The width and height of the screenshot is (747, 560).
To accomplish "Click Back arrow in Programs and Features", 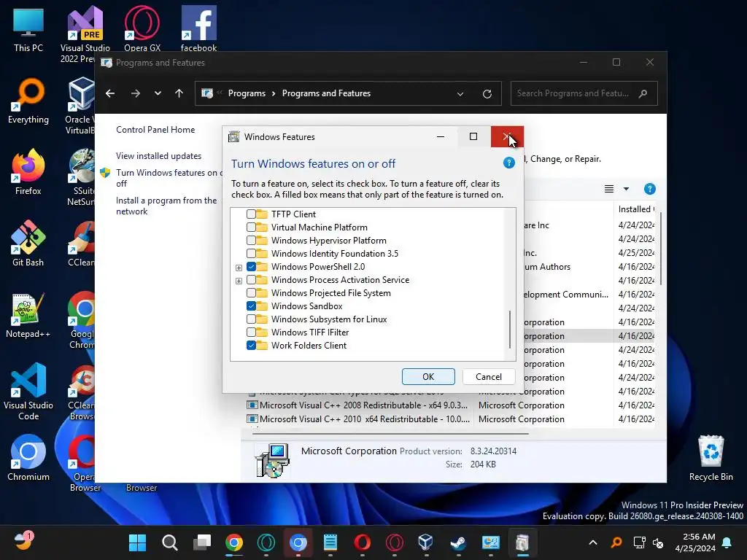I will pos(110,93).
